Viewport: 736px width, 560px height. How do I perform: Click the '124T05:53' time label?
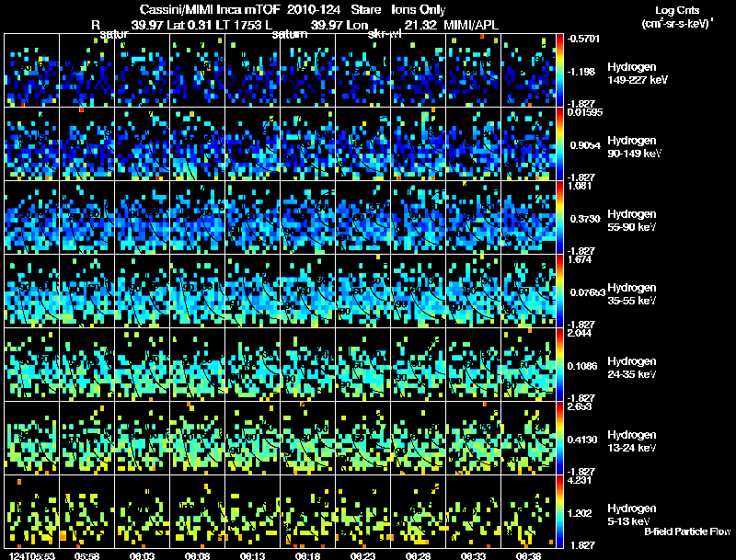click(32, 555)
